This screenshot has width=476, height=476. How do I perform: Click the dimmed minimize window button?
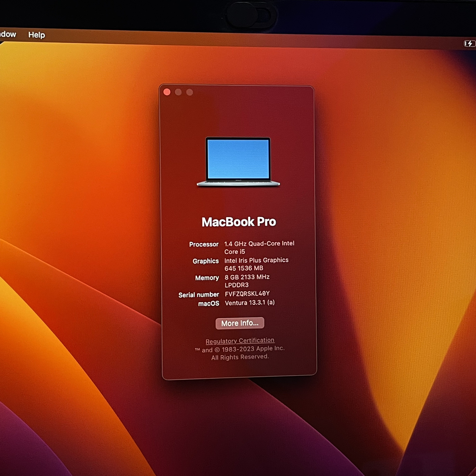(178, 92)
